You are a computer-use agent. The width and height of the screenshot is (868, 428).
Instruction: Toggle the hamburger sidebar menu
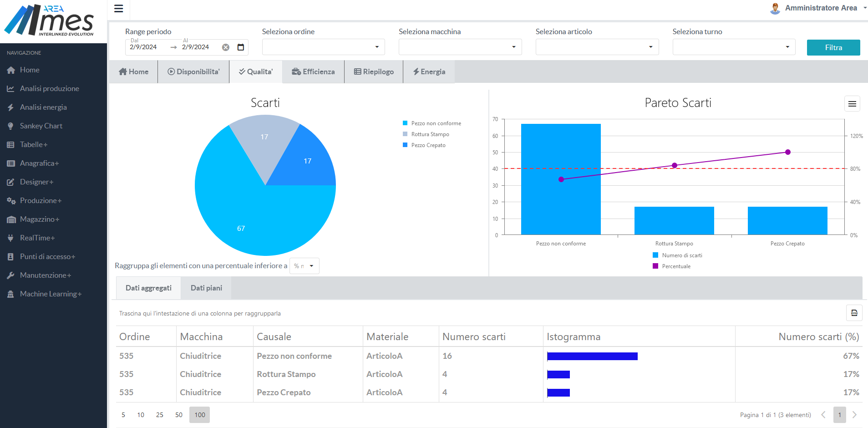tap(119, 9)
